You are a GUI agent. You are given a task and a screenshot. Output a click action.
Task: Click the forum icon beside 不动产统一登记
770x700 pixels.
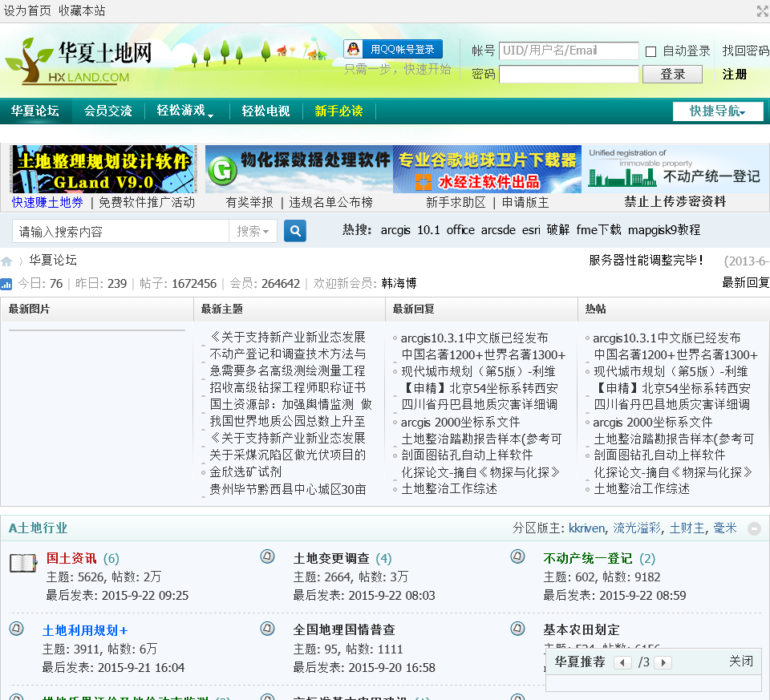[x=517, y=556]
